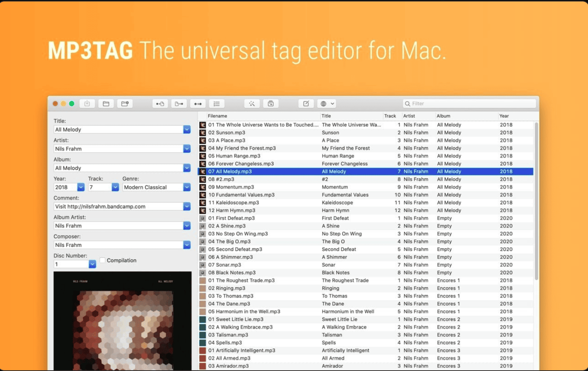The image size is (588, 371).
Task: Click the cover icon of 03 A Place.mp3
Action: (x=202, y=141)
